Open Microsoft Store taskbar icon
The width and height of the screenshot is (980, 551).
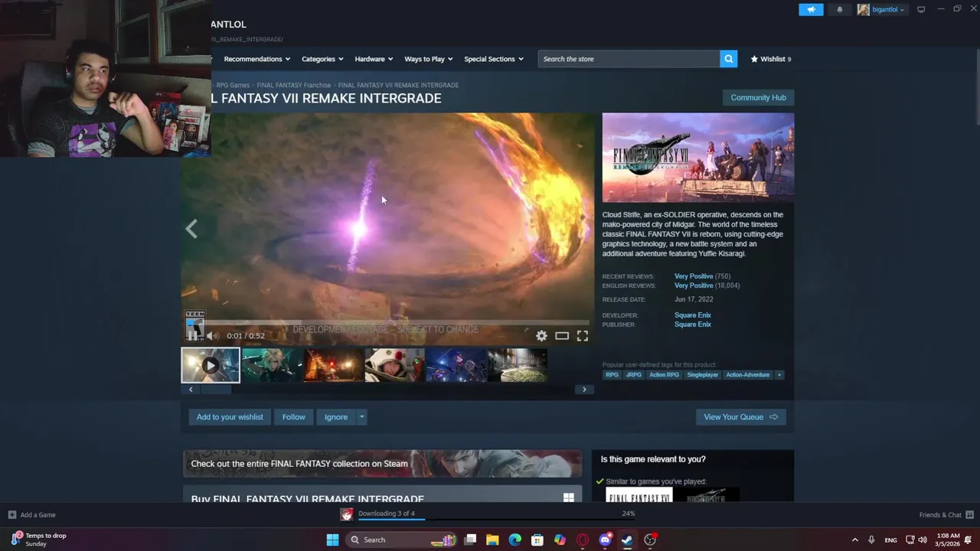tap(537, 540)
